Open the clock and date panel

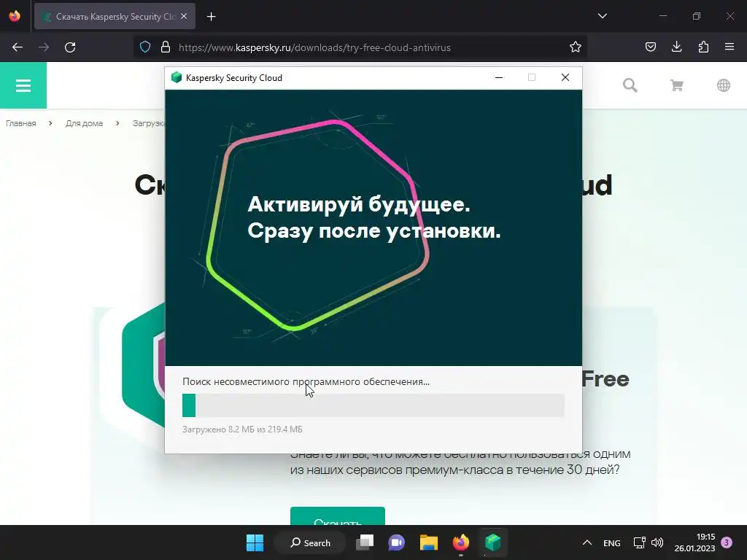(x=694, y=542)
